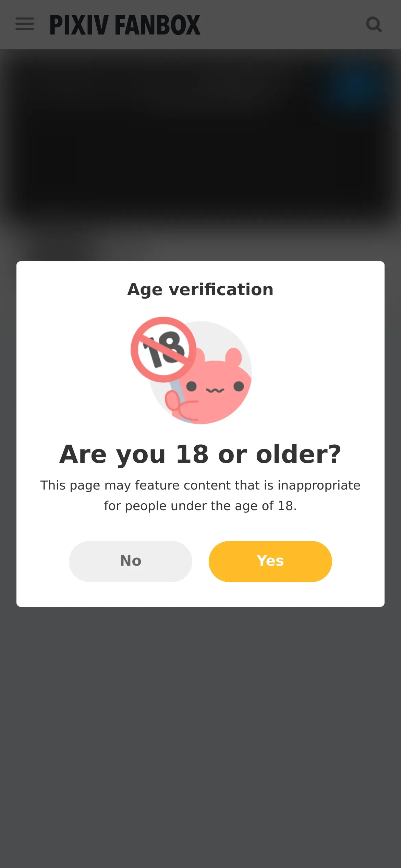Screen dimensions: 401x868
Task: Go home via PIXIV FANBOX logo
Action: coord(125,25)
